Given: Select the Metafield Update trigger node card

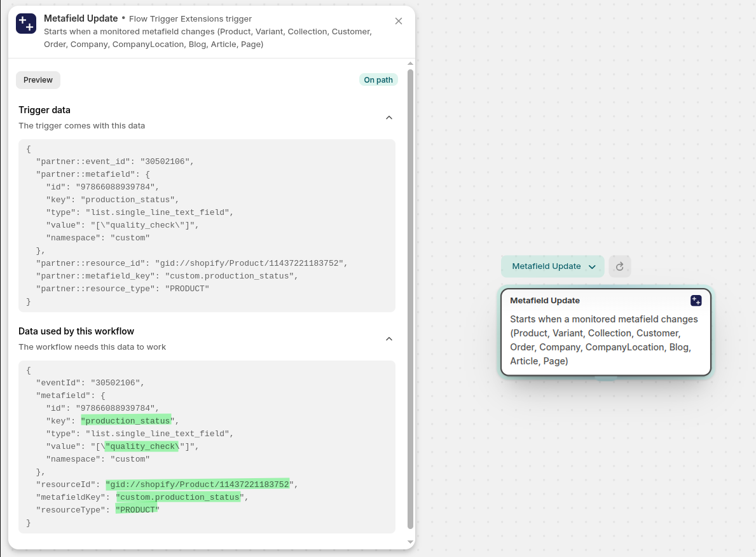Looking at the screenshot, I should point(605,333).
